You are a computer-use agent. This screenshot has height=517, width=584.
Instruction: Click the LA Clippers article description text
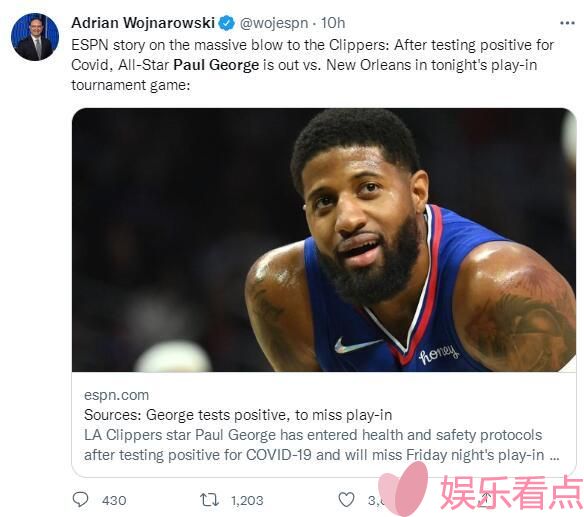[322, 445]
